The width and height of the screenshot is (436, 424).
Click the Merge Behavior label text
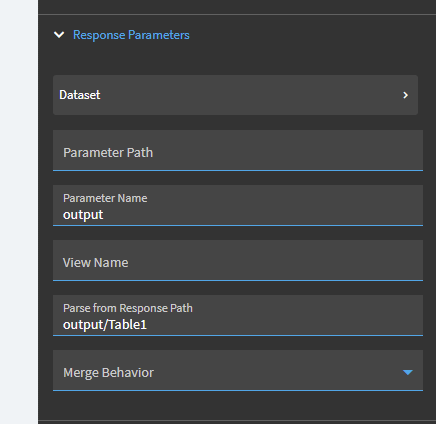pyautogui.click(x=108, y=373)
